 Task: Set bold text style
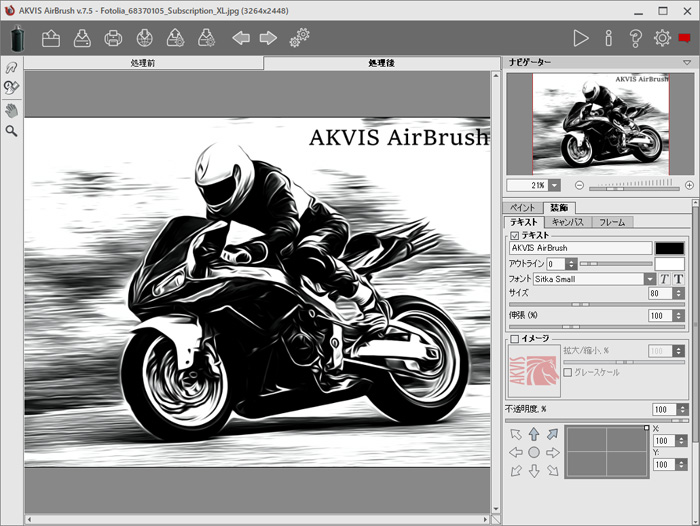678,279
